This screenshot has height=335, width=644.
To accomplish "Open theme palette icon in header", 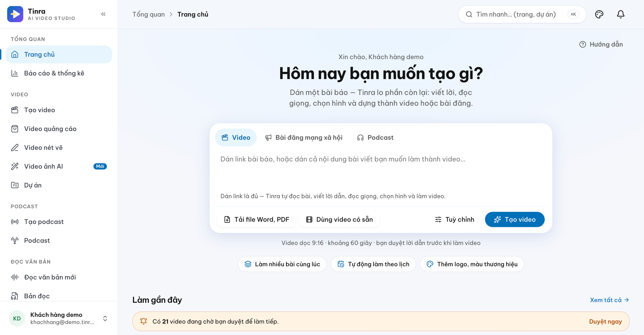I will click(599, 14).
